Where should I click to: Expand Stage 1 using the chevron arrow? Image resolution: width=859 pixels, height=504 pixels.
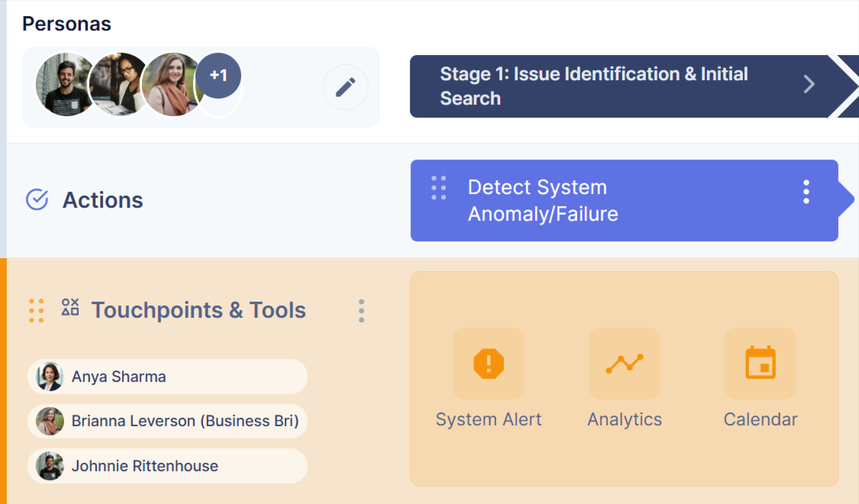pyautogui.click(x=809, y=85)
